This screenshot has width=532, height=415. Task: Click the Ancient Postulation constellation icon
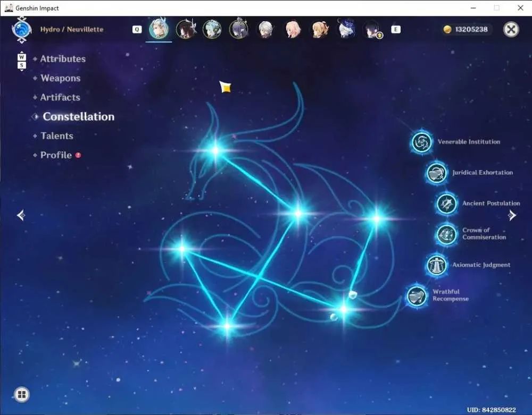446,204
